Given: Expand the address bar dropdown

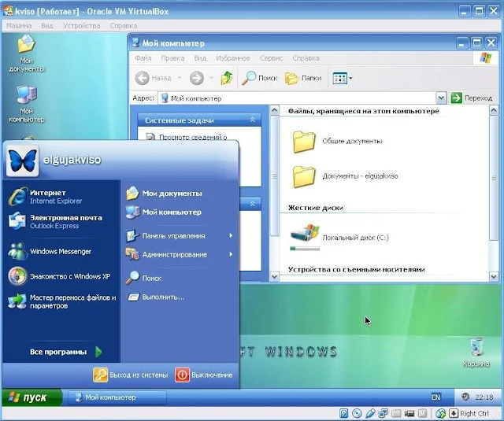Looking at the screenshot, I should [441, 98].
